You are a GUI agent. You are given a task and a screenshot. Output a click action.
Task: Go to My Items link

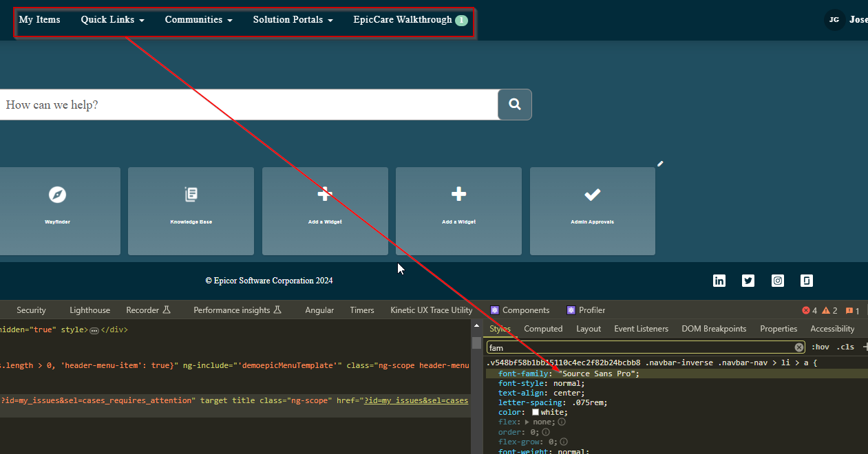pyautogui.click(x=39, y=20)
